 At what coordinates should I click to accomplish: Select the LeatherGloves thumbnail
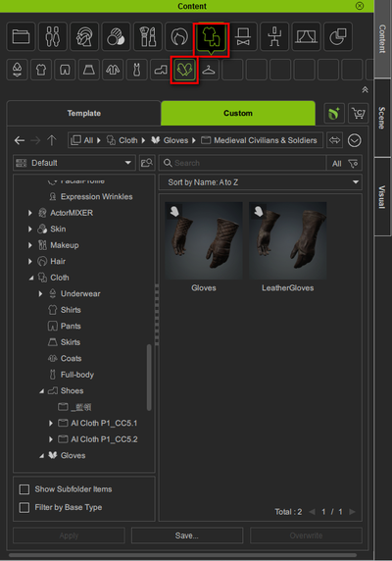(x=288, y=240)
